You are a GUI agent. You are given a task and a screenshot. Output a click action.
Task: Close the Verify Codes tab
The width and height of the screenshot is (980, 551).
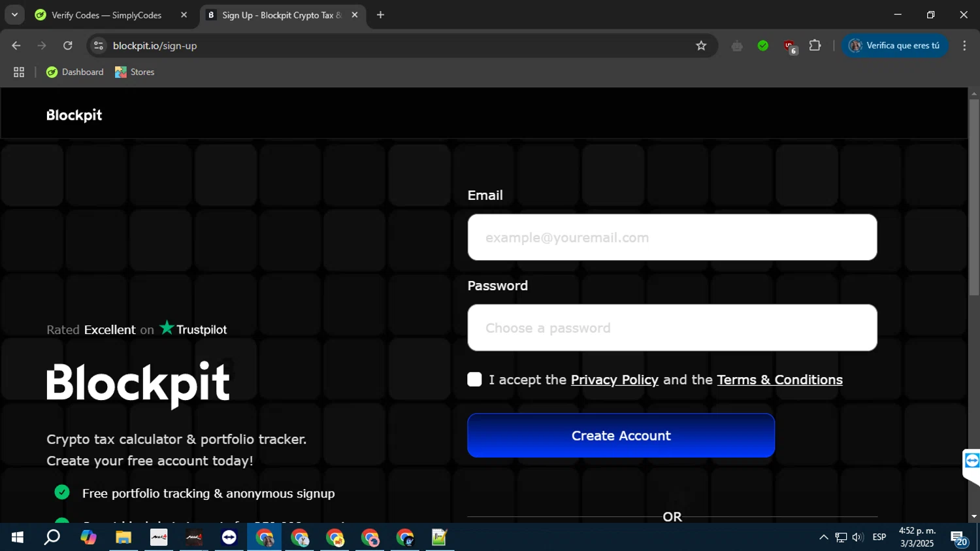(184, 15)
